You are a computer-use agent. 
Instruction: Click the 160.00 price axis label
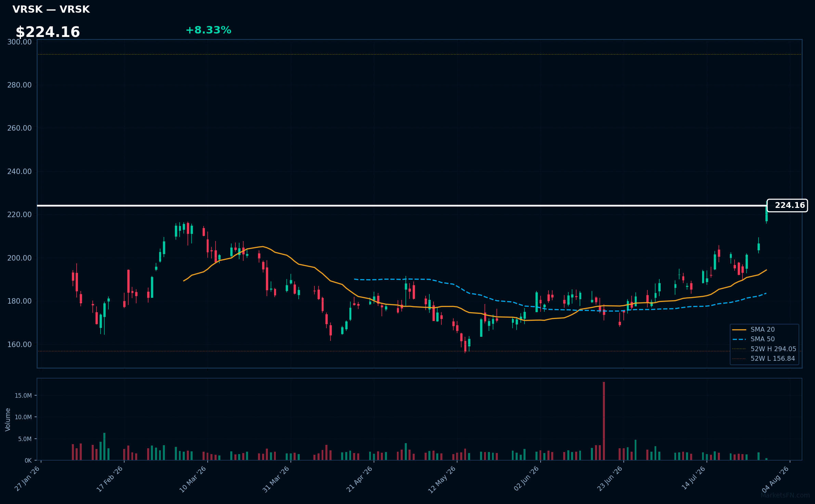coord(20,344)
